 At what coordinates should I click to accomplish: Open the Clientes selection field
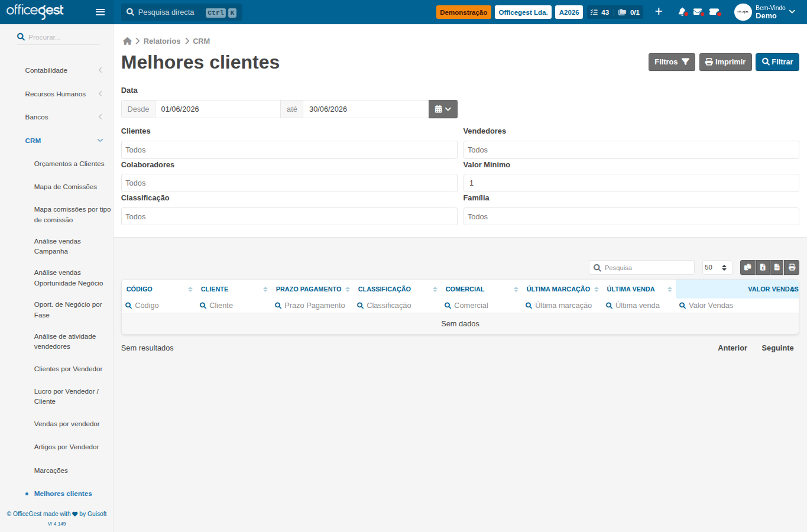[x=289, y=150]
